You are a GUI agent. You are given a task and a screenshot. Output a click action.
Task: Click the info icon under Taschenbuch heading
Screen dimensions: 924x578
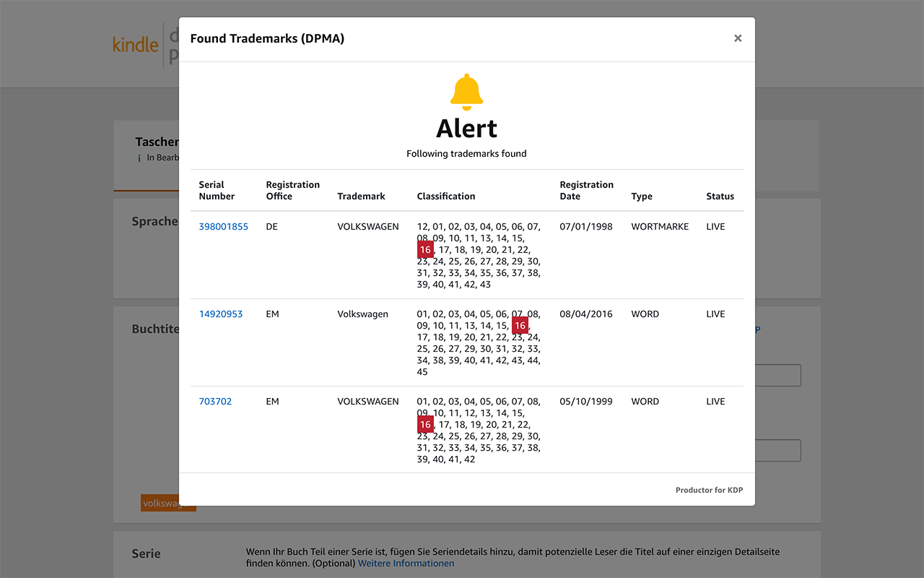139,158
